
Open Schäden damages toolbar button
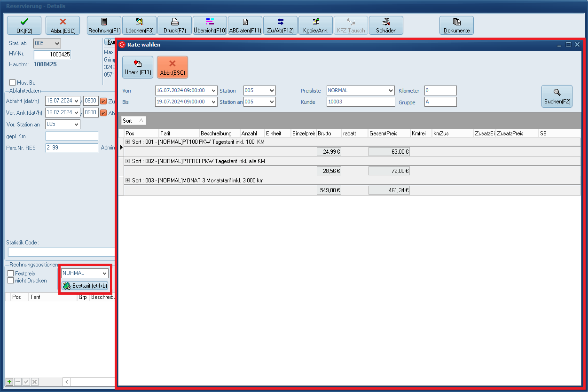pos(386,25)
